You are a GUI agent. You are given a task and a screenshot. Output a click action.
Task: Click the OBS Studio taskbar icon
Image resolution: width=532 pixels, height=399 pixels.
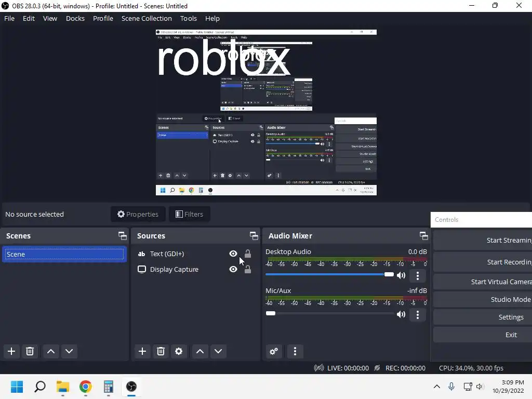131,387
